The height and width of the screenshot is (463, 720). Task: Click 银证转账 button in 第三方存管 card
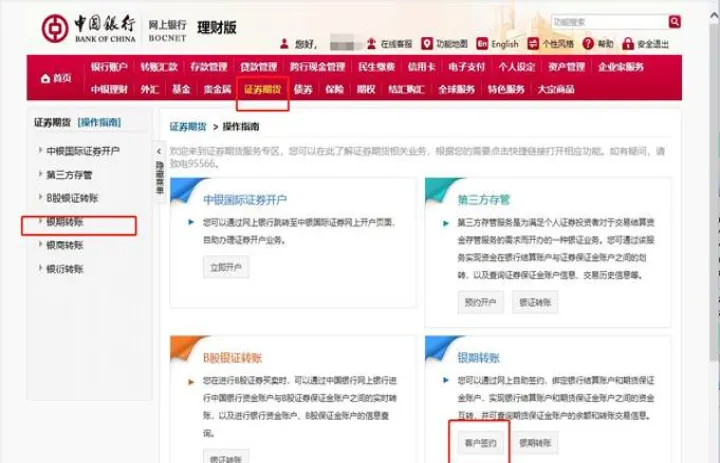[x=535, y=302]
